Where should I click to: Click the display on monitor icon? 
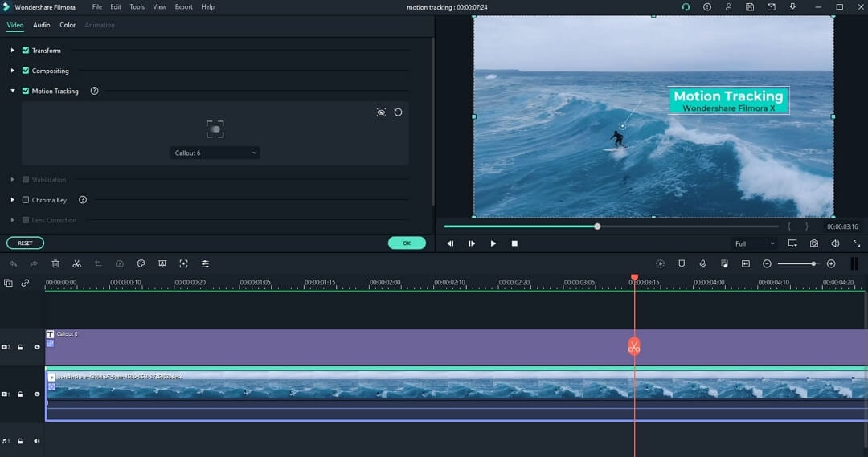[792, 243]
